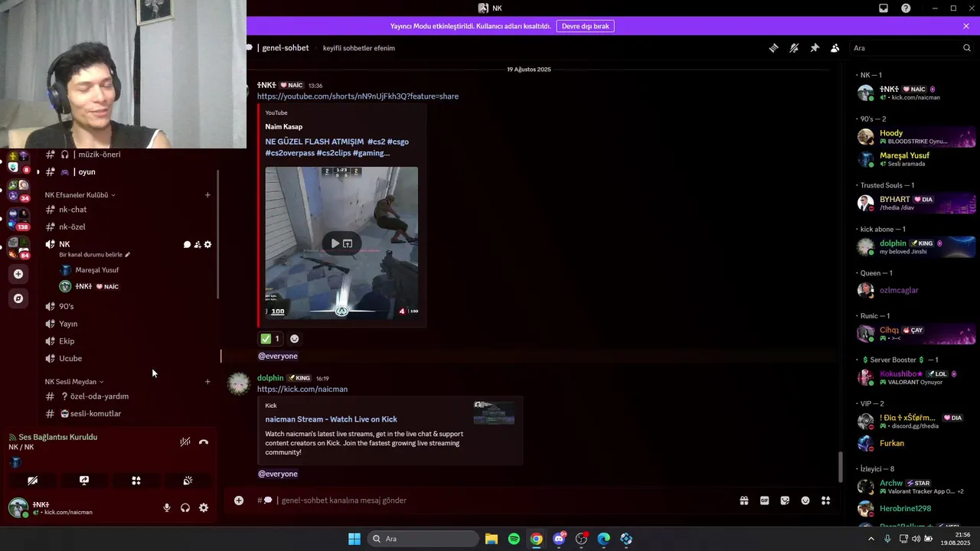Viewport: 980px width, 551px height.
Task: Click dolphin in the member list
Action: [916, 247]
